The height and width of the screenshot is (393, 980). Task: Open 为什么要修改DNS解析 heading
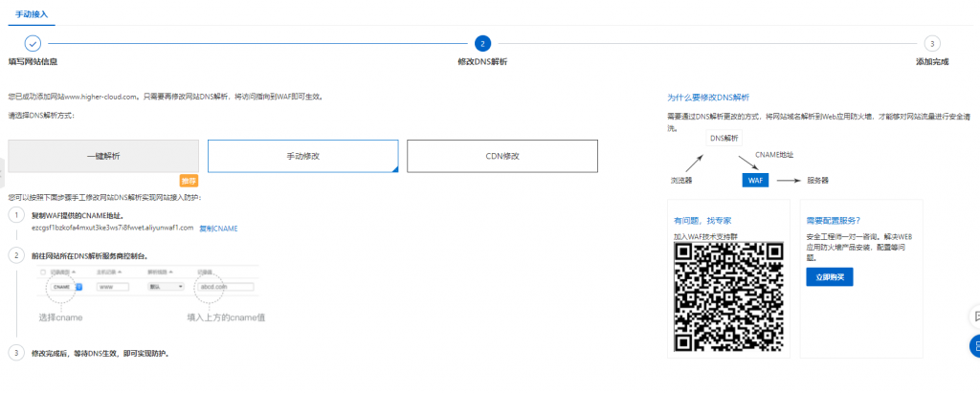coord(708,98)
